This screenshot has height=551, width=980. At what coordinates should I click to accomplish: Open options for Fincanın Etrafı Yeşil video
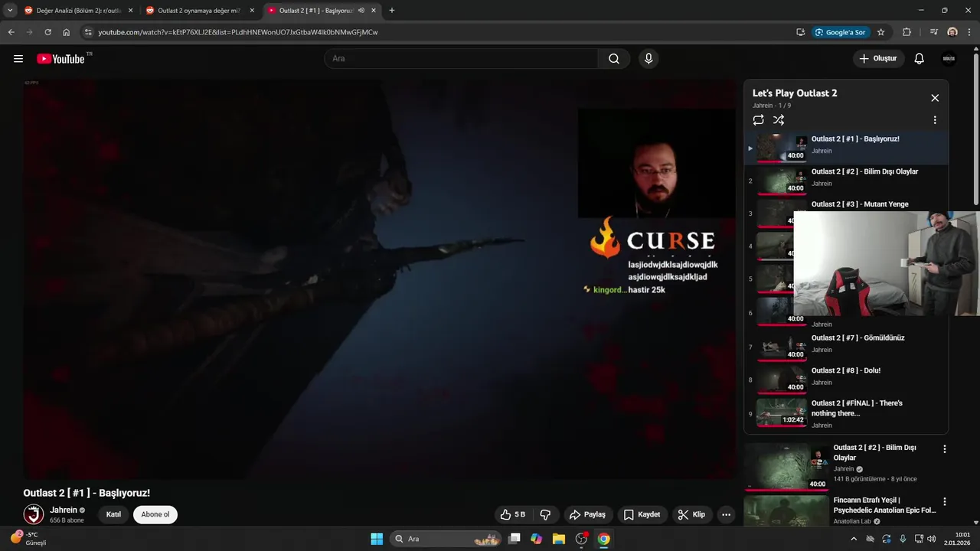945,502
